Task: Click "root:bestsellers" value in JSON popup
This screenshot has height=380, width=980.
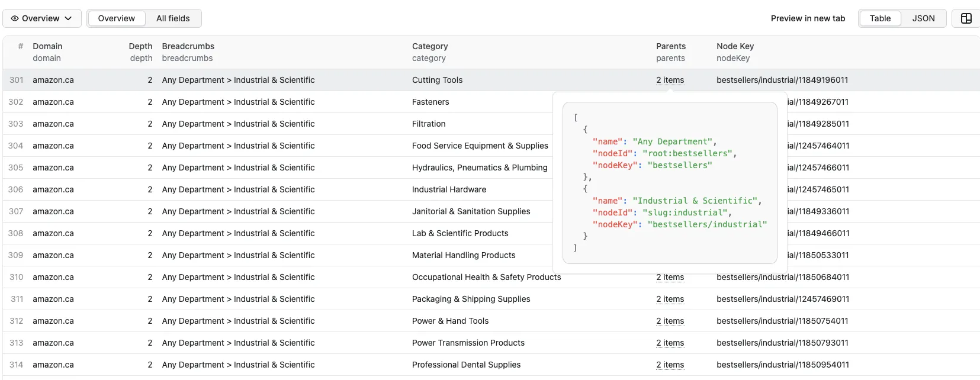Action: tap(687, 153)
